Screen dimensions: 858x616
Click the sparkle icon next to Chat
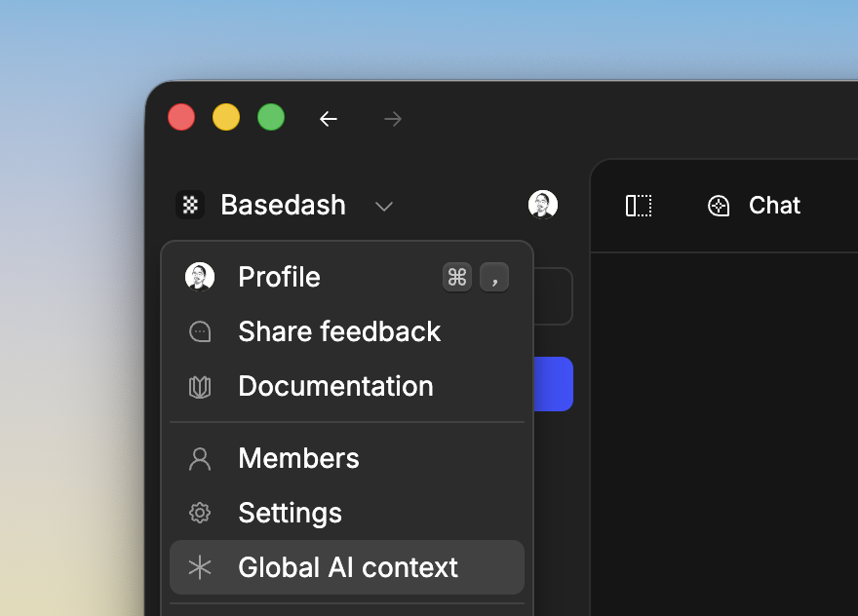(719, 205)
